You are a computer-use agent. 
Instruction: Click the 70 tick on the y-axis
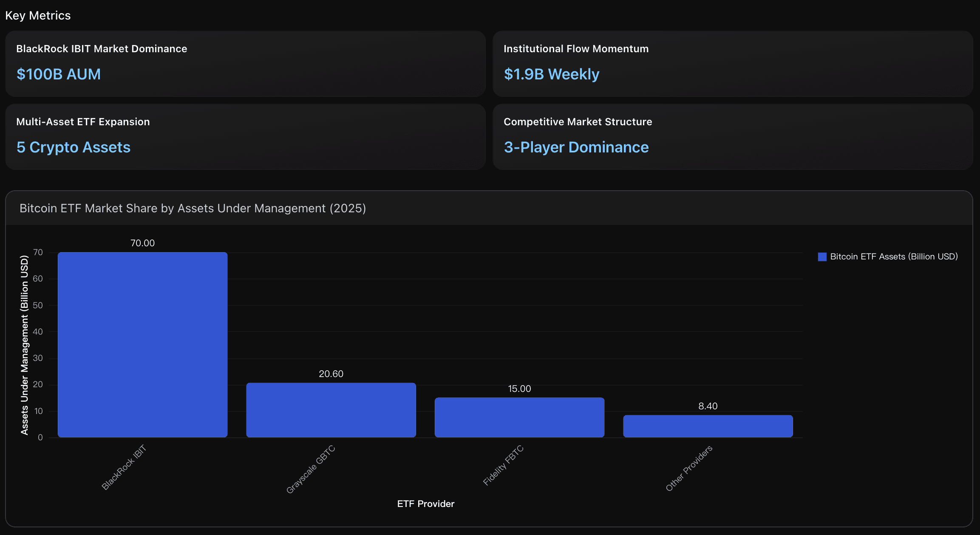coord(38,252)
